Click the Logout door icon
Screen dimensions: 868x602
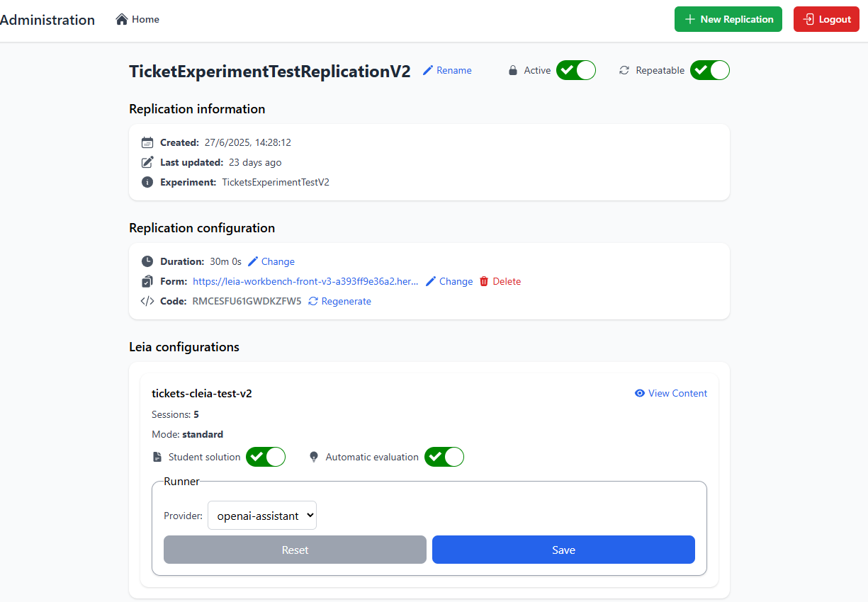(x=808, y=19)
